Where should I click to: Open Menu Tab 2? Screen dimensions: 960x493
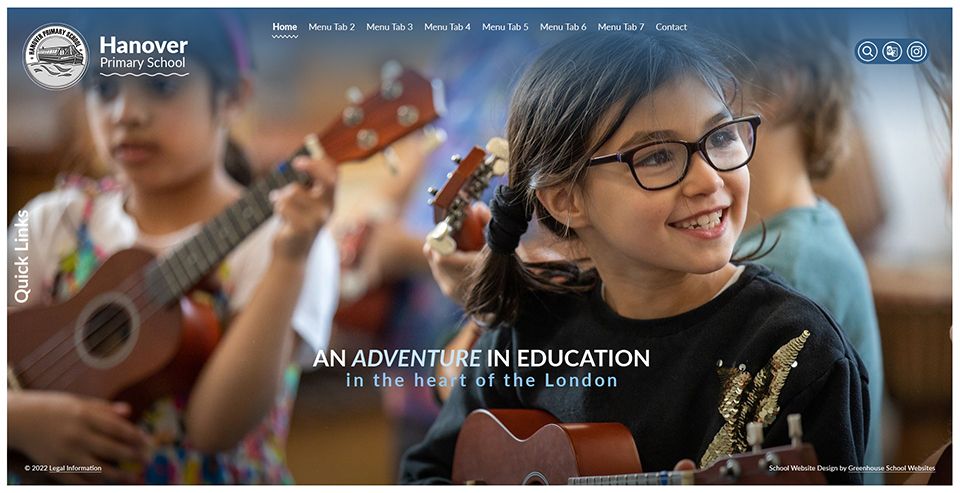tap(332, 27)
